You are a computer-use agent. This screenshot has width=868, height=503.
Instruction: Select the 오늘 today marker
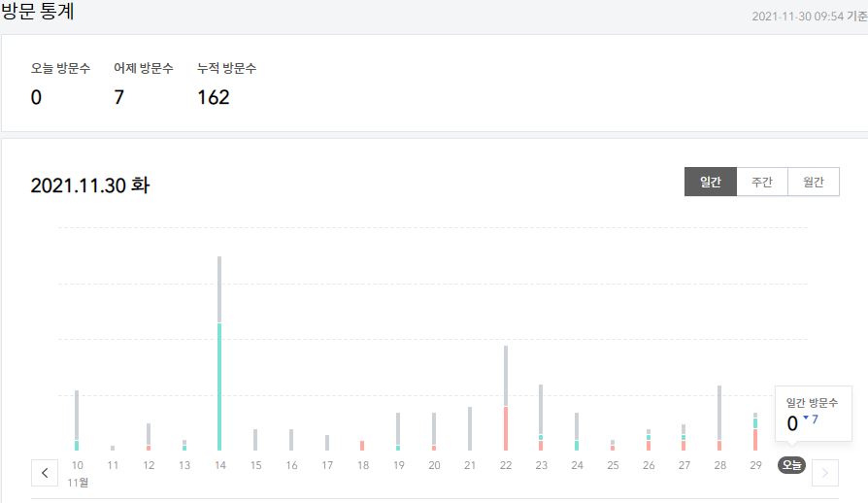click(791, 465)
